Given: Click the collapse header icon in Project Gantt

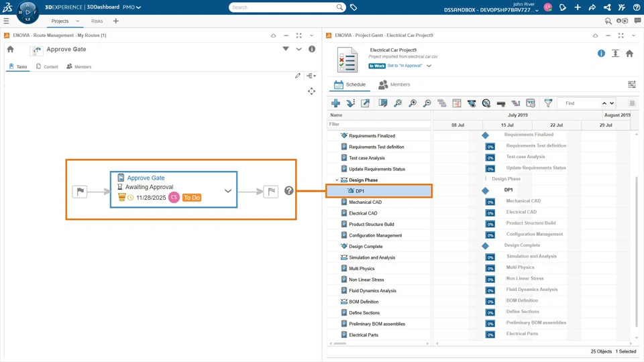Looking at the screenshot, I should pos(615,54).
